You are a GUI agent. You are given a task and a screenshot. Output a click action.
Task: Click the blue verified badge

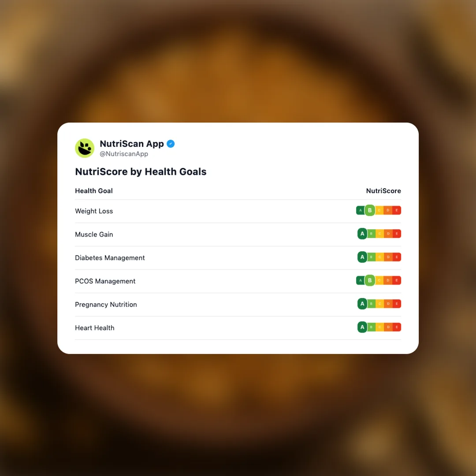(x=171, y=144)
